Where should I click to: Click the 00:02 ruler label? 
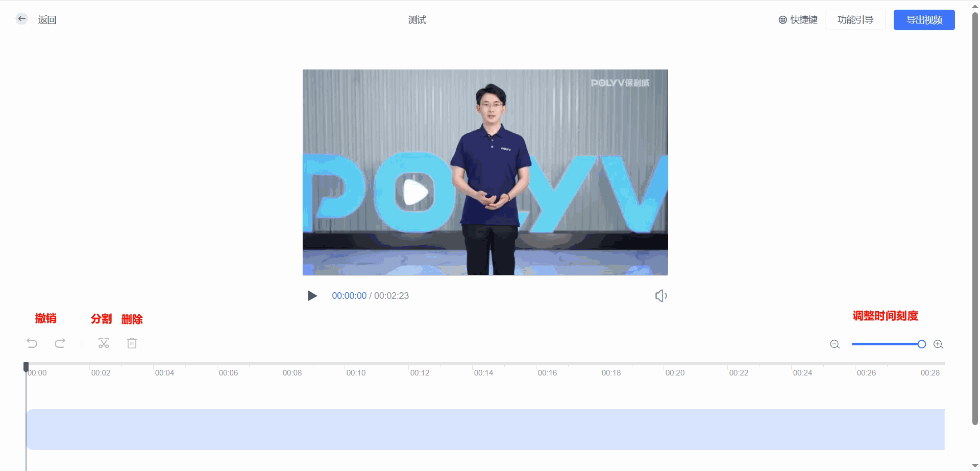101,373
